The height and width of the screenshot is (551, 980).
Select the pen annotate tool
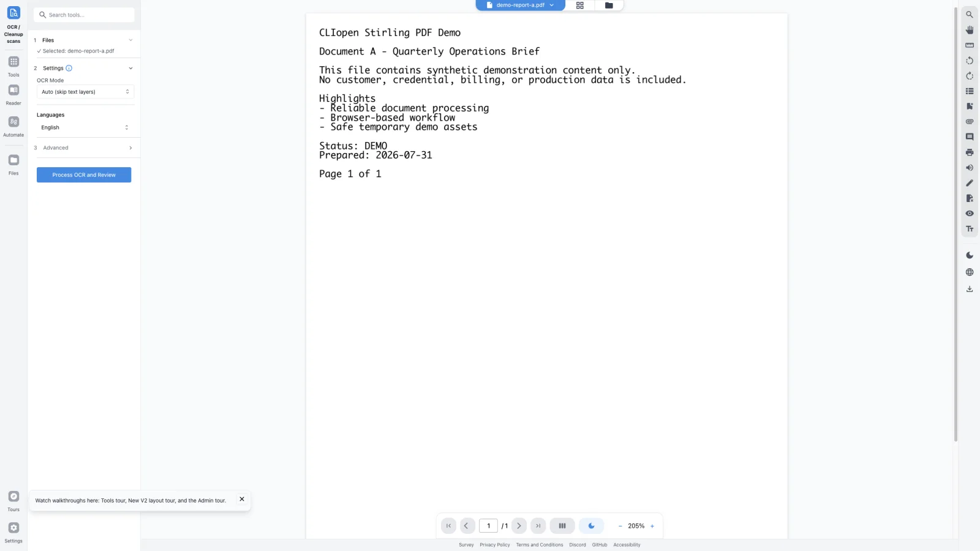click(970, 183)
